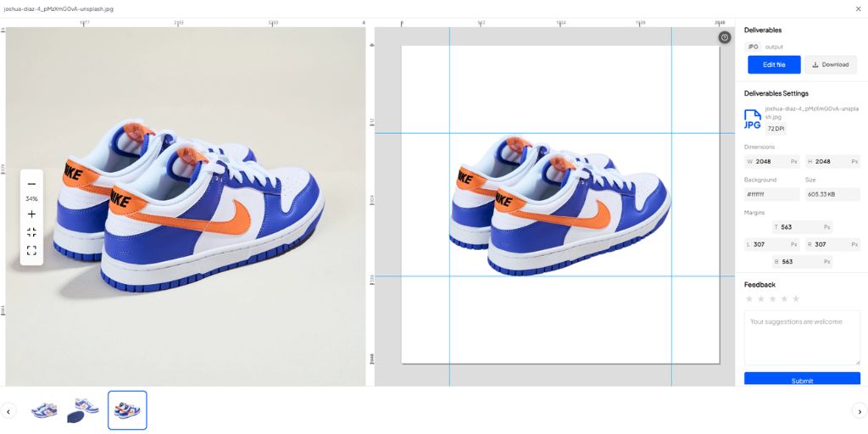Click the Deliverables Settings heading
This screenshot has width=868, height=434.
[776, 93]
